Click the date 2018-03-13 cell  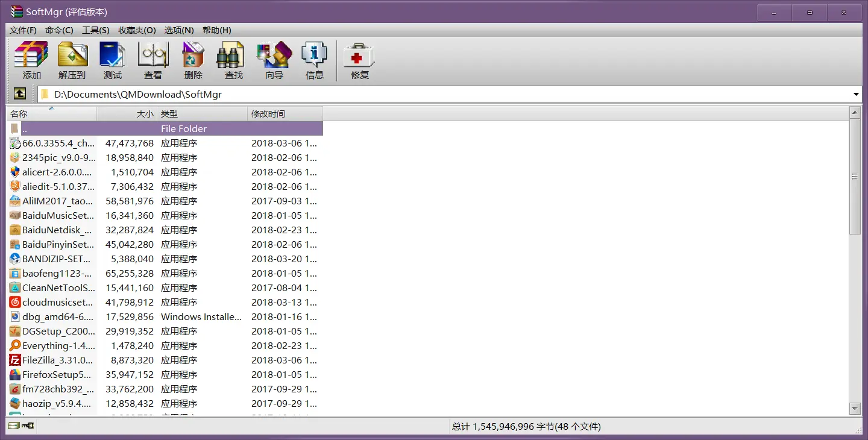click(x=284, y=302)
